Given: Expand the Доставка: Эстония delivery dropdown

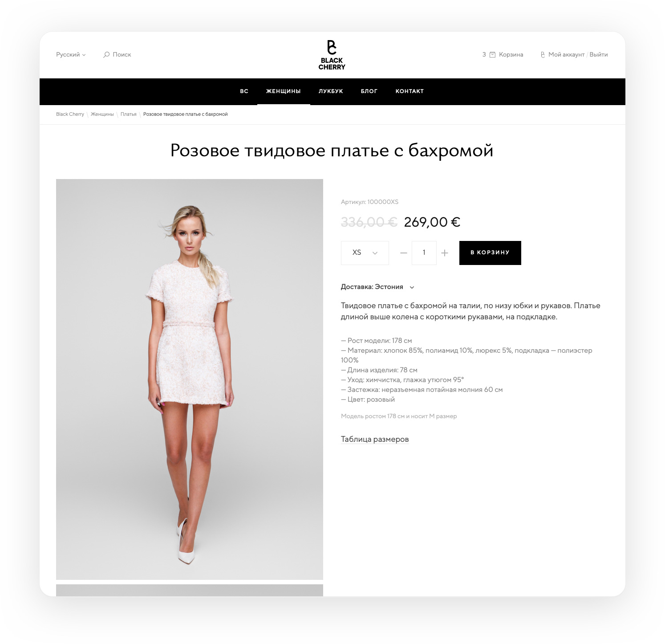Looking at the screenshot, I should pos(377,287).
